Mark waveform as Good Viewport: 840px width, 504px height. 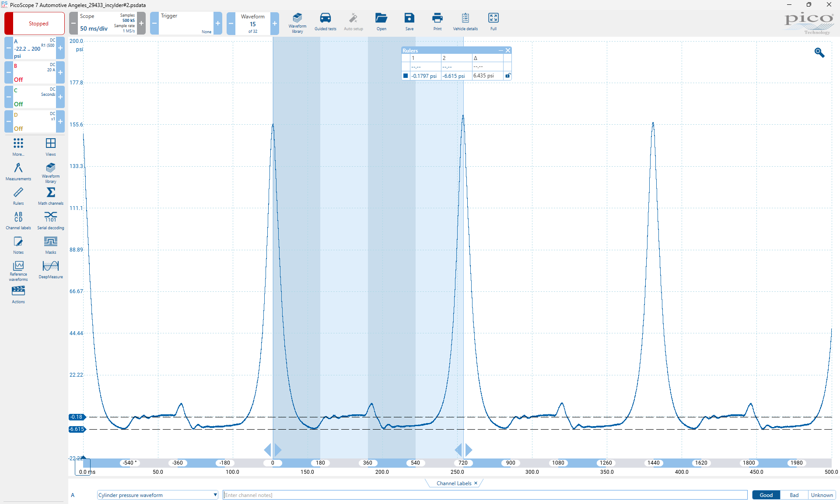point(766,495)
